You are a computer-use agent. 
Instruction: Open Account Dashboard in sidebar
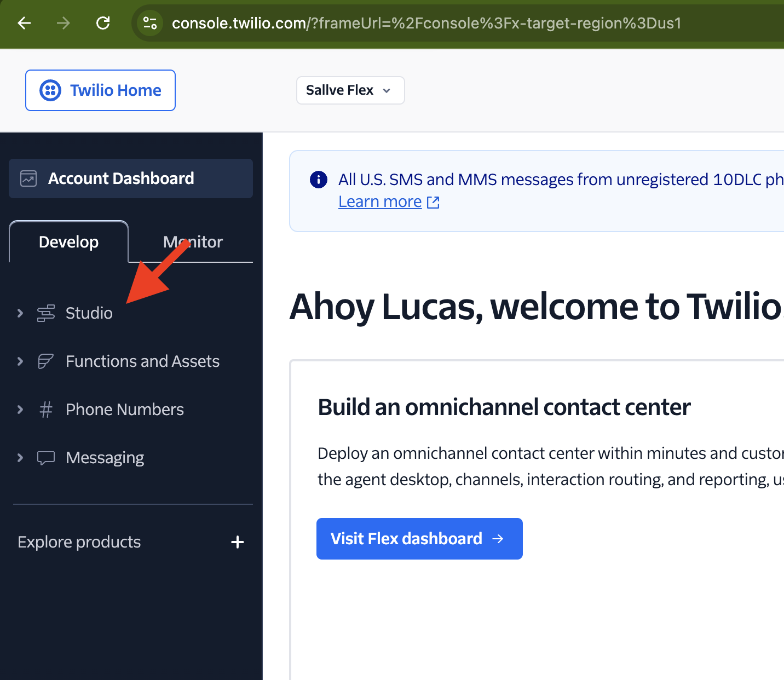[x=131, y=178]
